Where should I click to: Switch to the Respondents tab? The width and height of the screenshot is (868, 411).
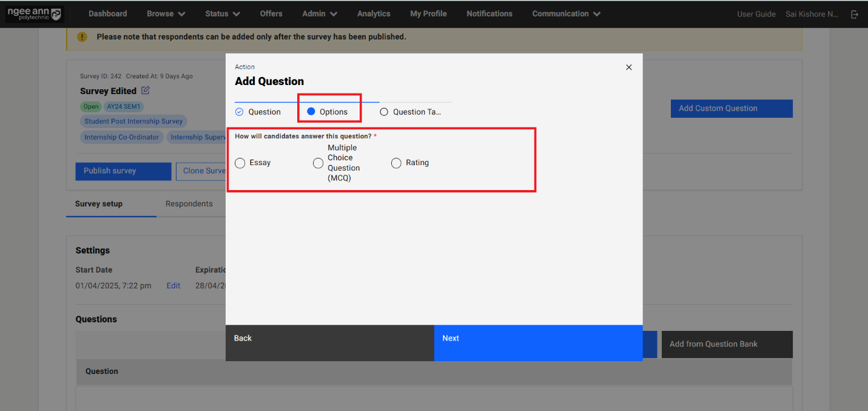pyautogui.click(x=189, y=204)
